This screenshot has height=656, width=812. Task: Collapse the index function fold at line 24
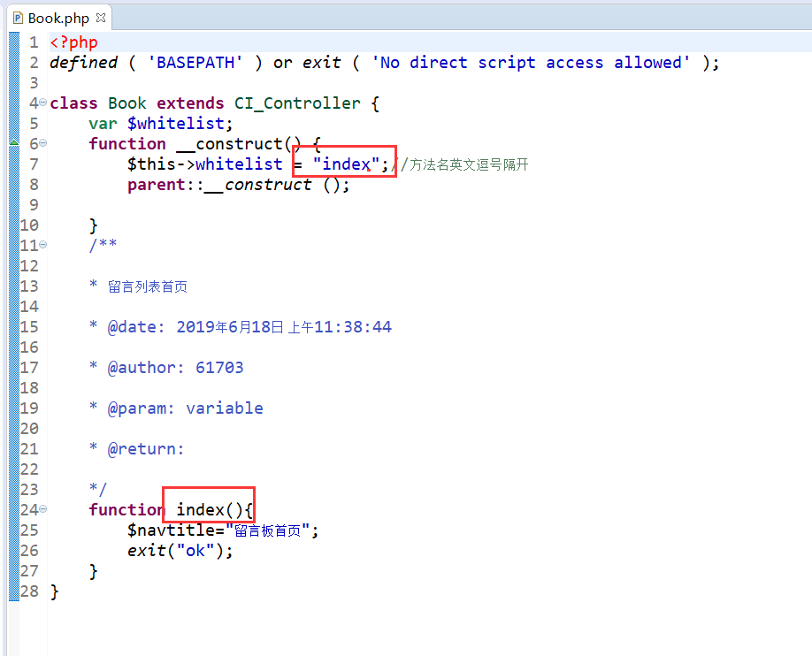tap(43, 510)
